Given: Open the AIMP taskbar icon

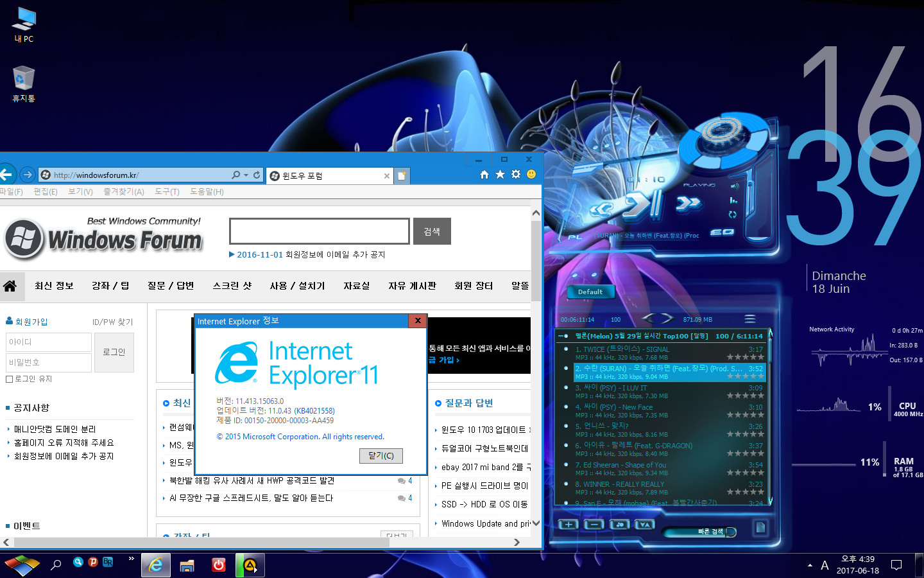Looking at the screenshot, I should tap(250, 565).
